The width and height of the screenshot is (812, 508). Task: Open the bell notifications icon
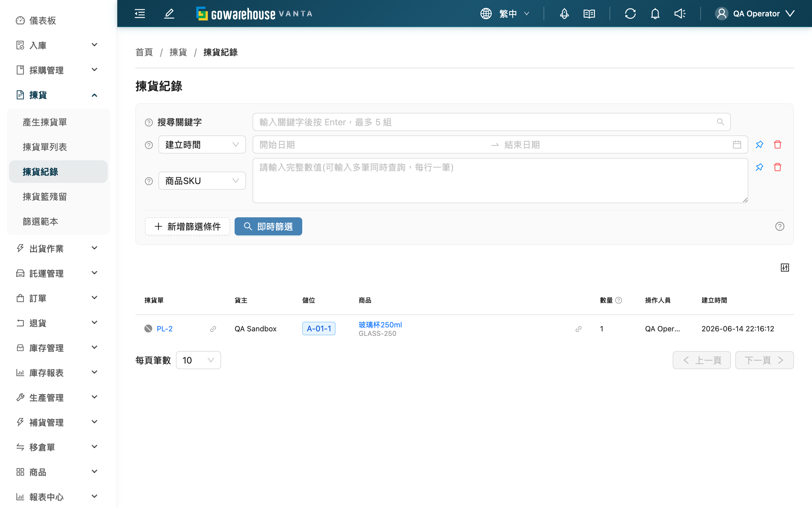point(655,14)
